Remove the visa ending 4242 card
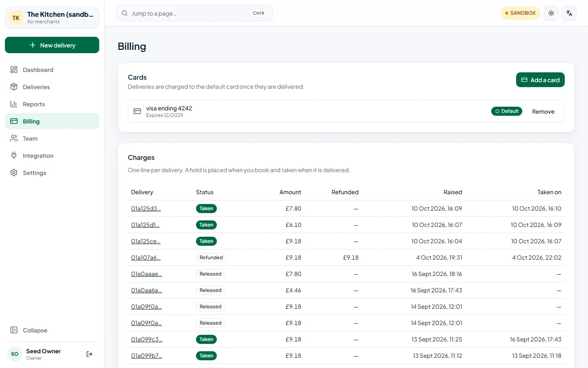The height and width of the screenshot is (368, 588). (543, 111)
